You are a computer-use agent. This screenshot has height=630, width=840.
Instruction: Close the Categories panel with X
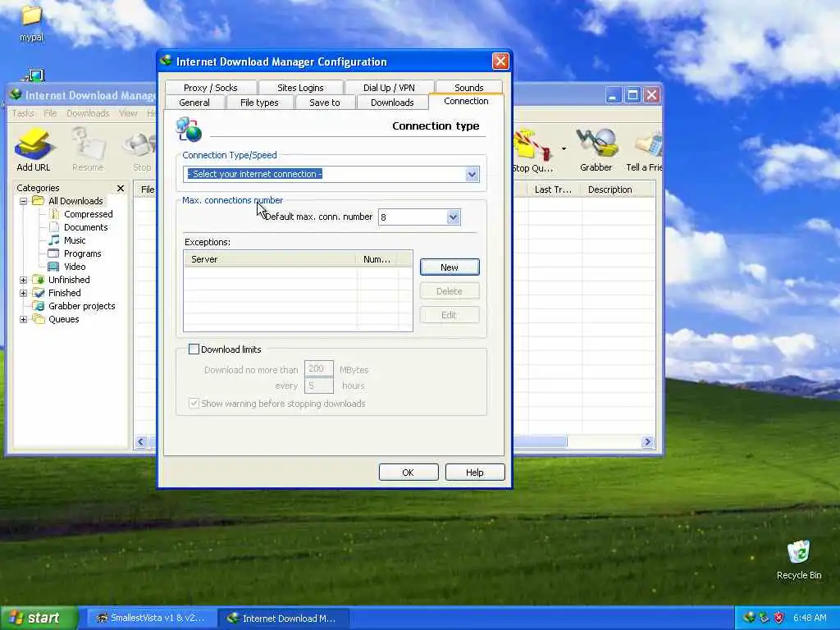coord(121,188)
